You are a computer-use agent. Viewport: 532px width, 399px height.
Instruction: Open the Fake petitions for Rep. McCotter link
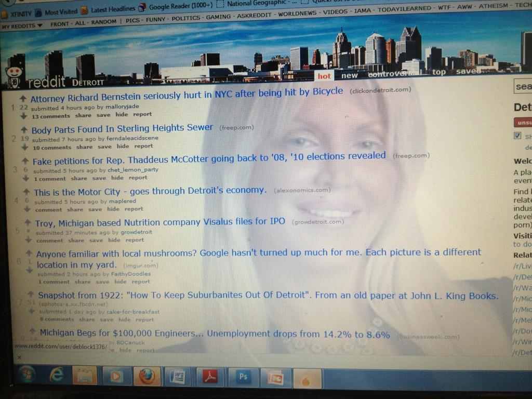pos(209,158)
